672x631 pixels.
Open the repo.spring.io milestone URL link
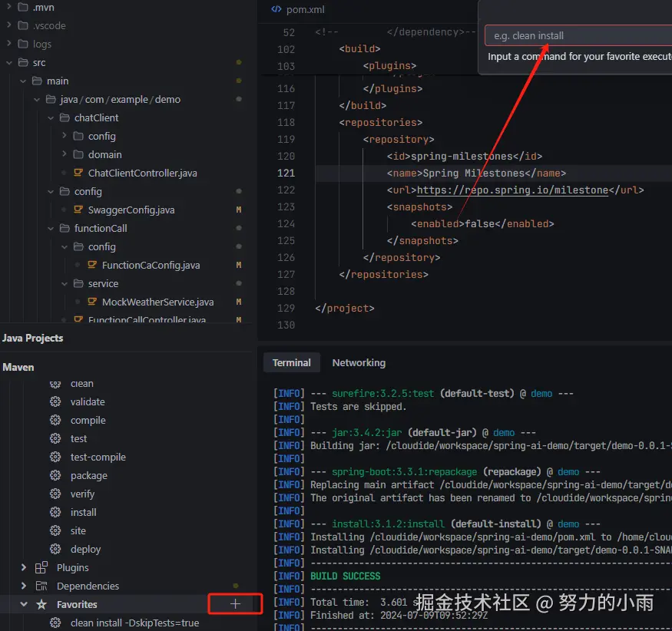pyautogui.click(x=512, y=190)
